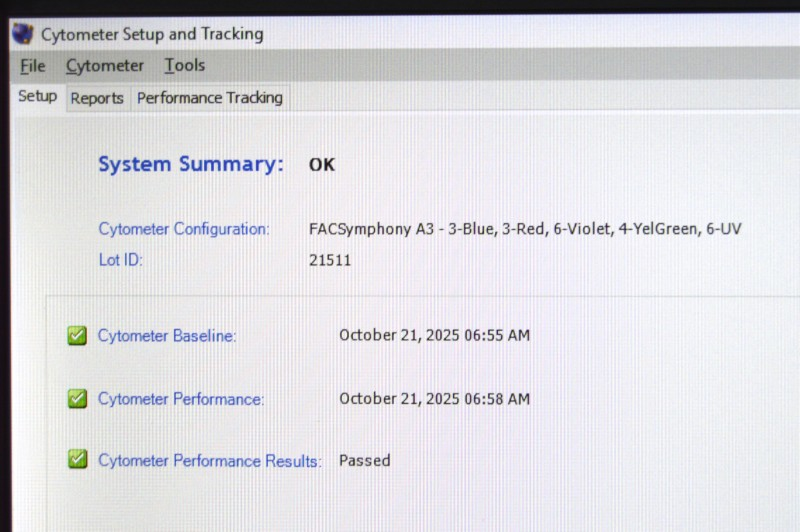Click the Cytometer Performance Results label
800x532 pixels.
pyautogui.click(x=210, y=461)
